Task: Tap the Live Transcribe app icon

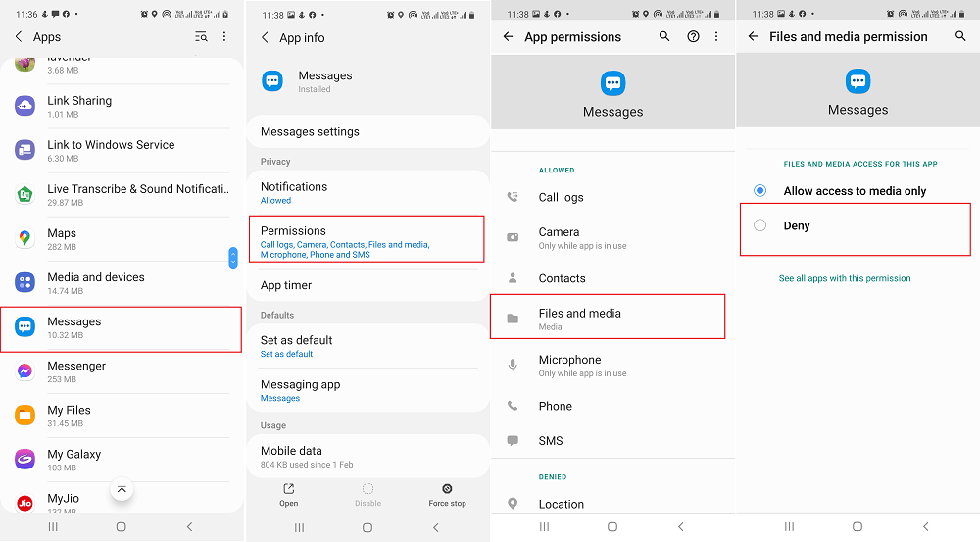Action: 25,195
